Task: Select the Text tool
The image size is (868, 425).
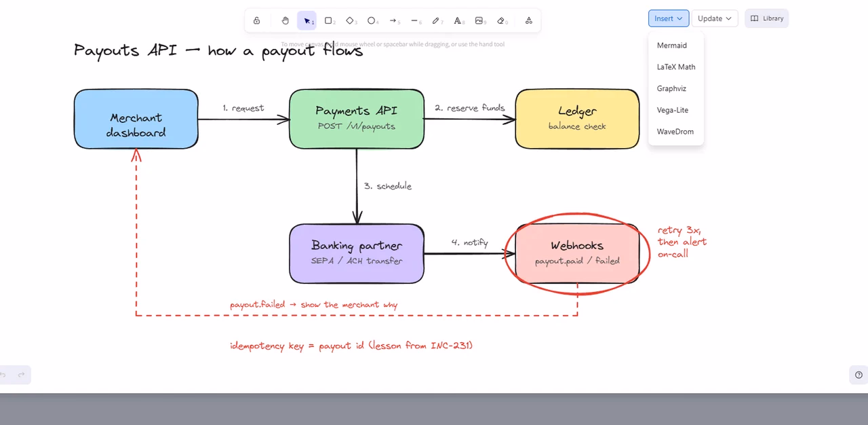Action: point(458,21)
